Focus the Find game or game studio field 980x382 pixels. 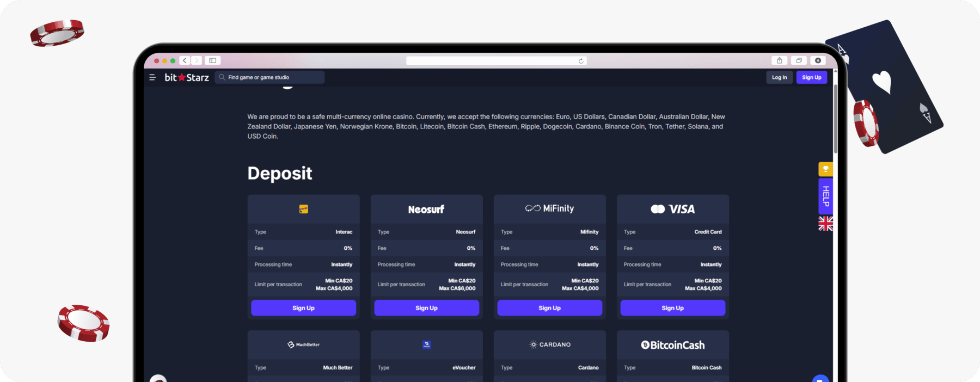pyautogui.click(x=269, y=77)
